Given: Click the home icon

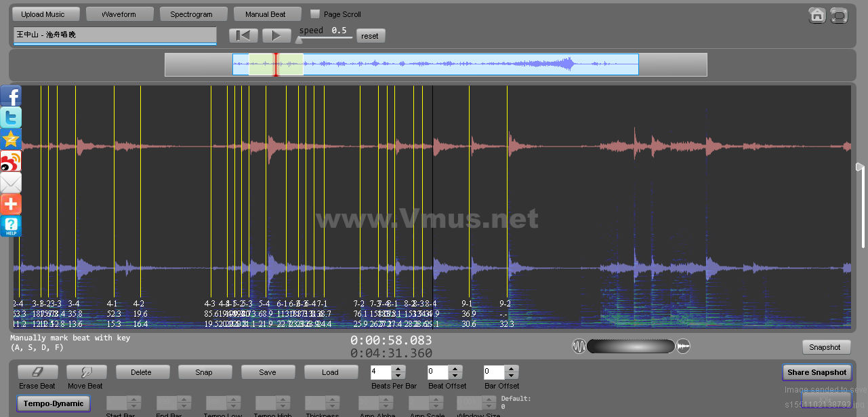Looking at the screenshot, I should pos(817,15).
